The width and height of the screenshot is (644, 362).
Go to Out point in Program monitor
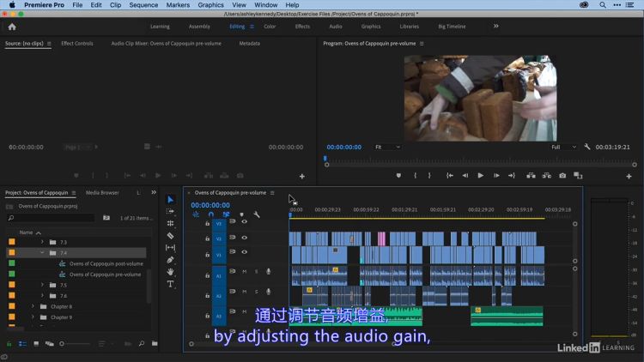point(512,175)
